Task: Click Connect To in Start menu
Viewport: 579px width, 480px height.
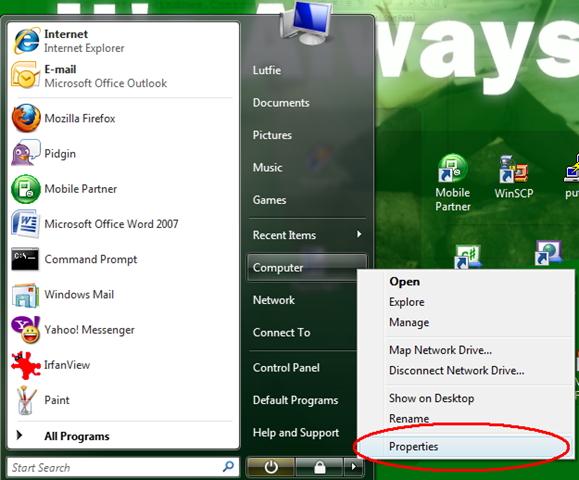Action: [281, 333]
